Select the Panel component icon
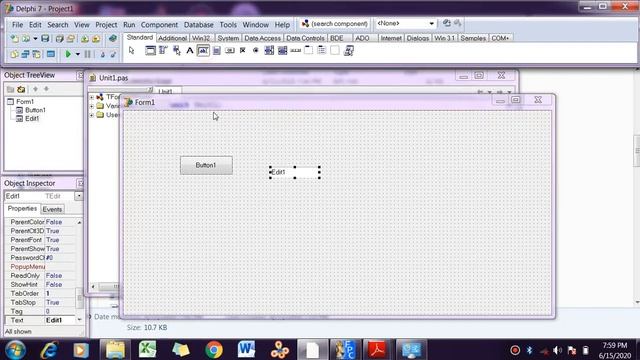 coord(335,51)
